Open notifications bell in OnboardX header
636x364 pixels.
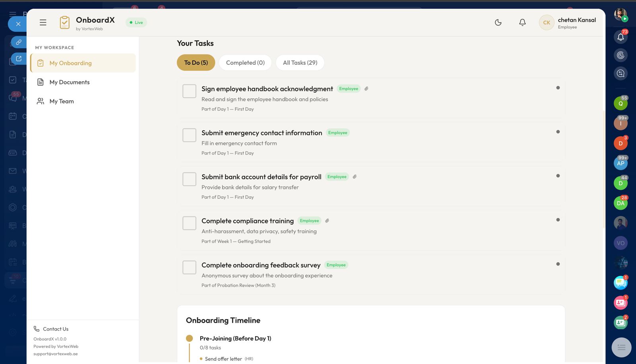coord(522,23)
